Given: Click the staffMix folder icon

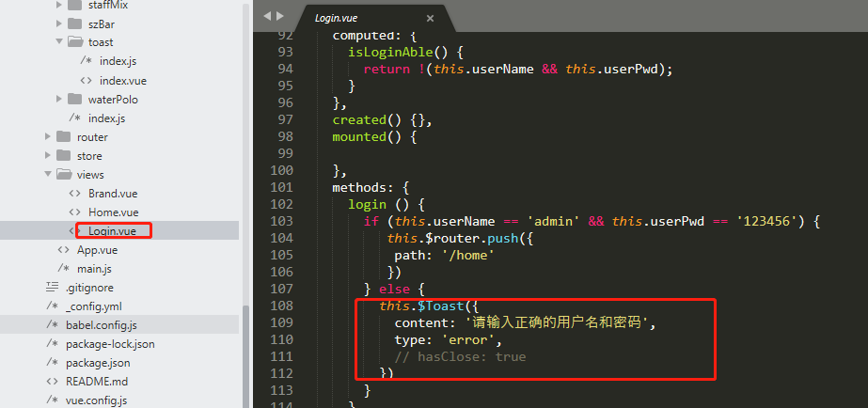Looking at the screenshot, I should click(74, 6).
